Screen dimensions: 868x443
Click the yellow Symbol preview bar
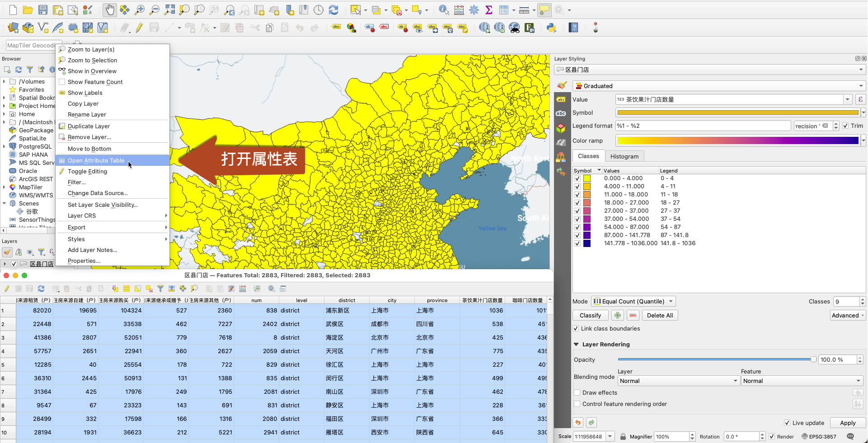click(738, 113)
